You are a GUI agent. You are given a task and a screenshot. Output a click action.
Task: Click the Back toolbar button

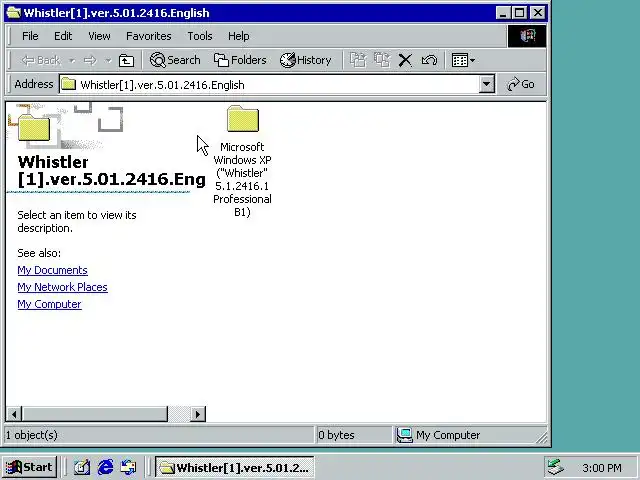coord(41,60)
